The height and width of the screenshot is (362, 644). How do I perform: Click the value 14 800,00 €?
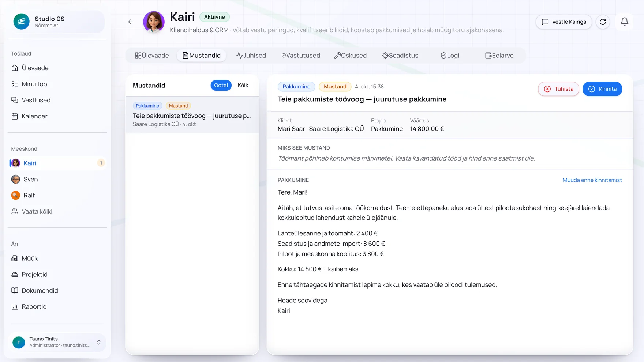(427, 129)
